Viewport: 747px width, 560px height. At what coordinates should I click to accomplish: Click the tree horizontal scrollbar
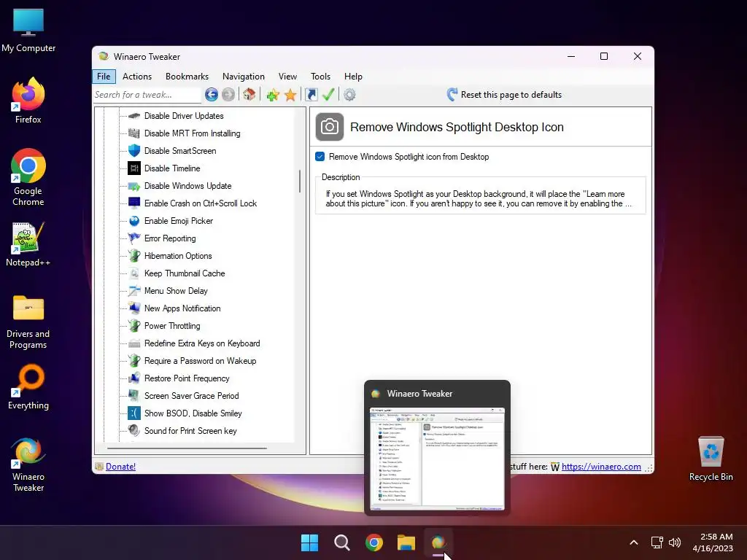click(x=187, y=448)
